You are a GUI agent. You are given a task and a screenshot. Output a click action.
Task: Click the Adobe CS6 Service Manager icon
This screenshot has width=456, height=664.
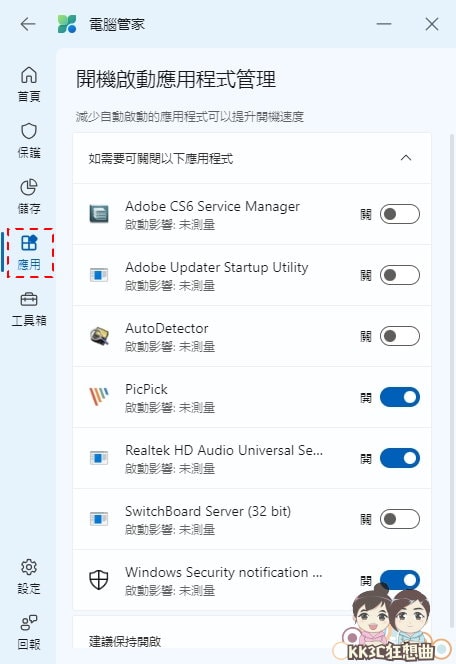99,214
